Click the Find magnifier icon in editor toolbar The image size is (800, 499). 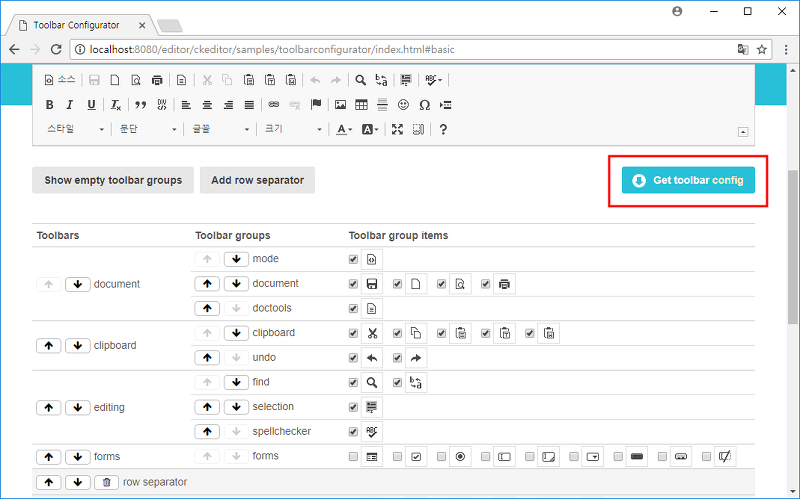click(360, 80)
